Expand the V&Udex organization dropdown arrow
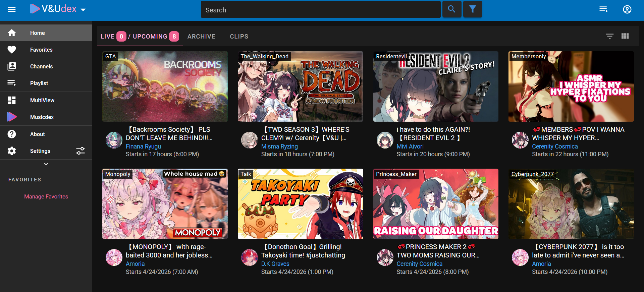This screenshot has height=292, width=644. (83, 10)
